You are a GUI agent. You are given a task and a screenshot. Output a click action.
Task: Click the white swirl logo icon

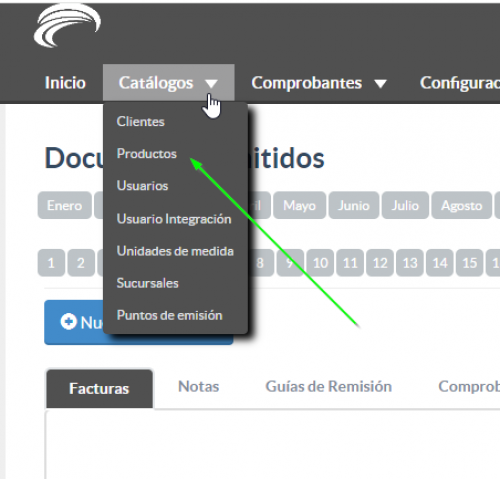pyautogui.click(x=67, y=26)
